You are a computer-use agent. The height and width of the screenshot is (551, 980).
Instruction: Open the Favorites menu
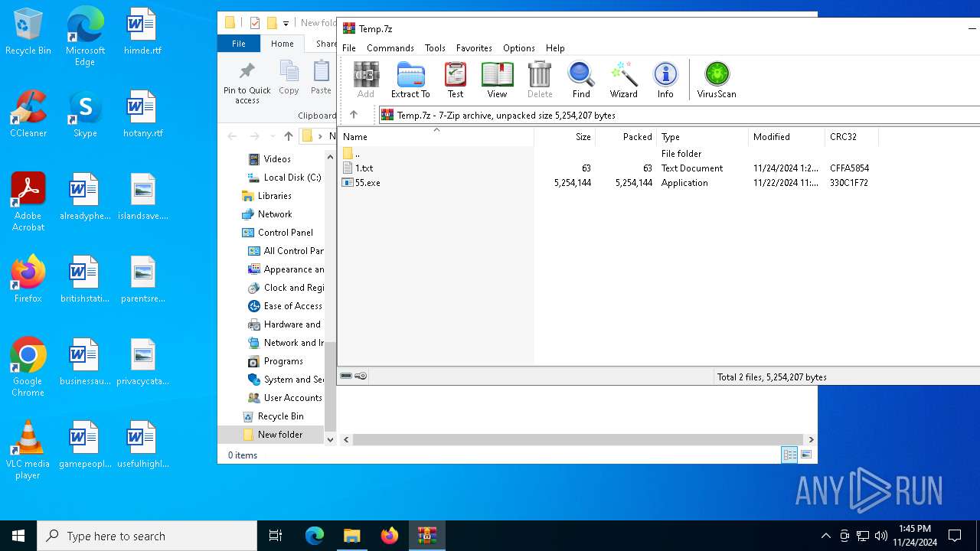(474, 47)
